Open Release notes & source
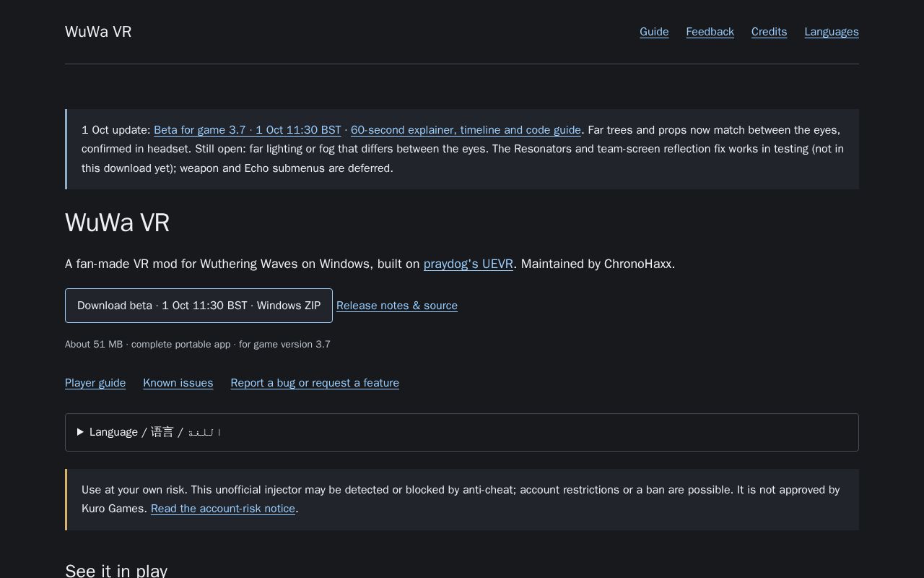The image size is (924, 578). [x=397, y=306]
